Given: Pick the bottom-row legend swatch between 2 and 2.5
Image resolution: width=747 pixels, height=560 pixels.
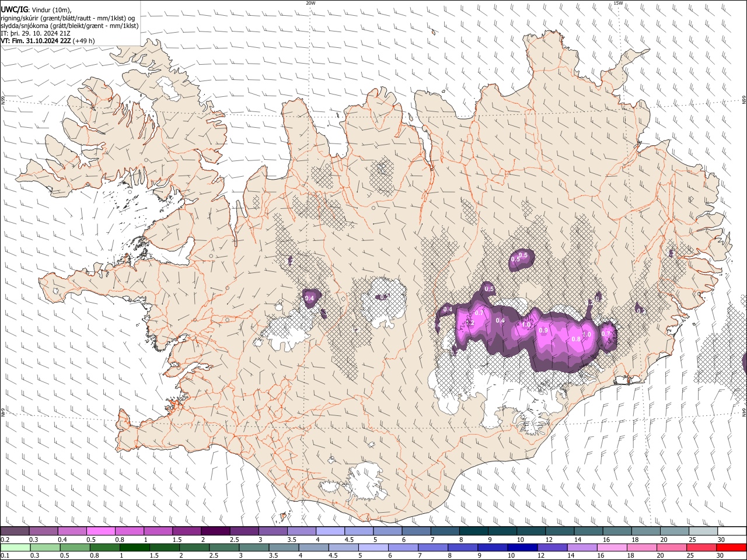Looking at the screenshot, I should [x=194, y=547].
